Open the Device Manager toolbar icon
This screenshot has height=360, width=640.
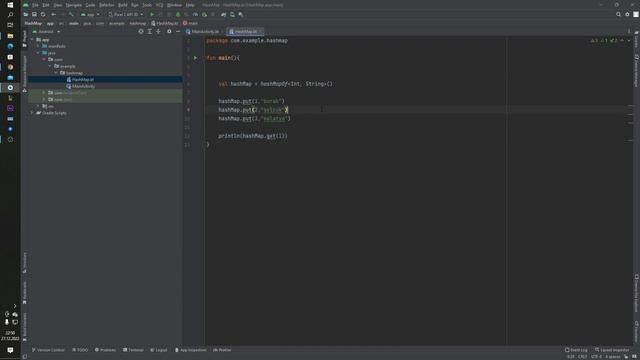point(232,14)
